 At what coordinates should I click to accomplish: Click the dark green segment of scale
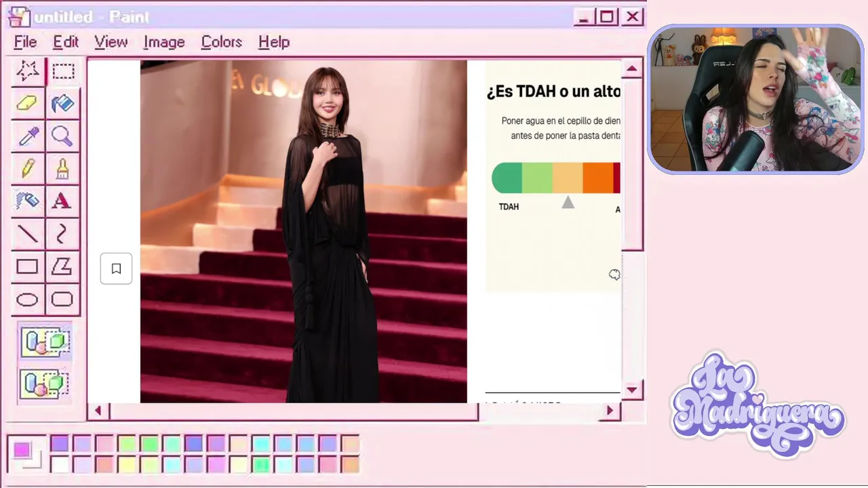[507, 178]
